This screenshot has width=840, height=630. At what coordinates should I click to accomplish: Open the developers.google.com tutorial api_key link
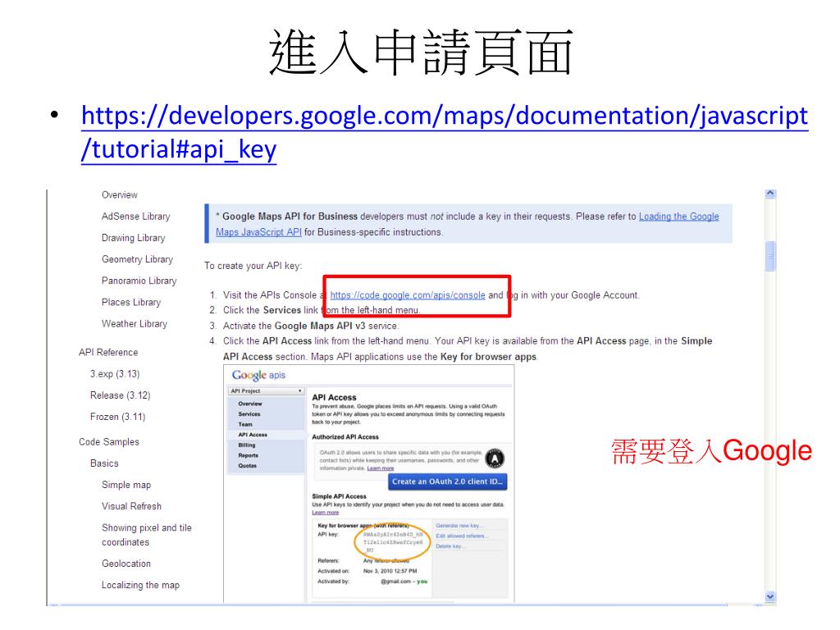445,132
